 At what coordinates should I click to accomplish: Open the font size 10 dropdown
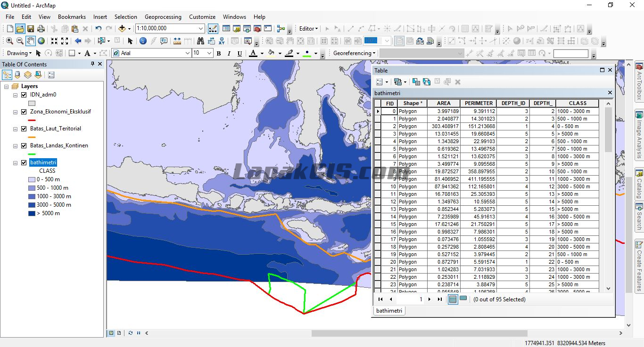point(209,53)
